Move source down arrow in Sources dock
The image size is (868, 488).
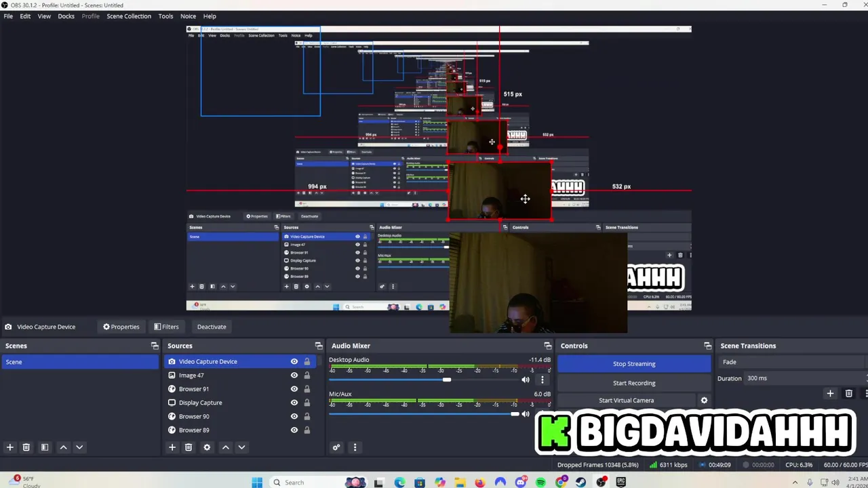click(241, 447)
